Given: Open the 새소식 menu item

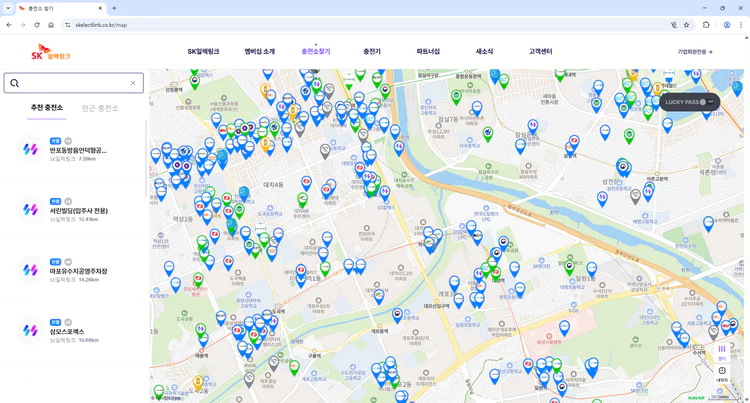Looking at the screenshot, I should pyautogui.click(x=484, y=52).
